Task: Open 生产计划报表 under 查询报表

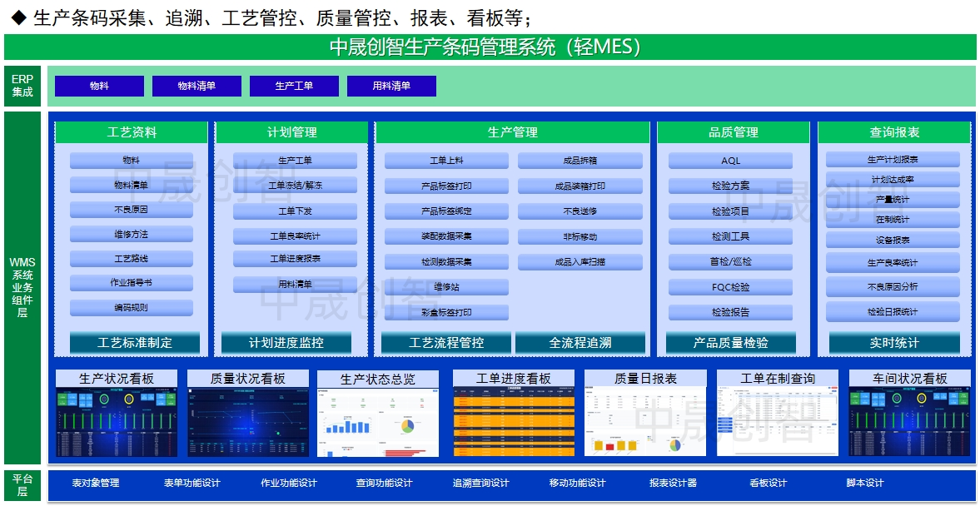Action: (893, 159)
